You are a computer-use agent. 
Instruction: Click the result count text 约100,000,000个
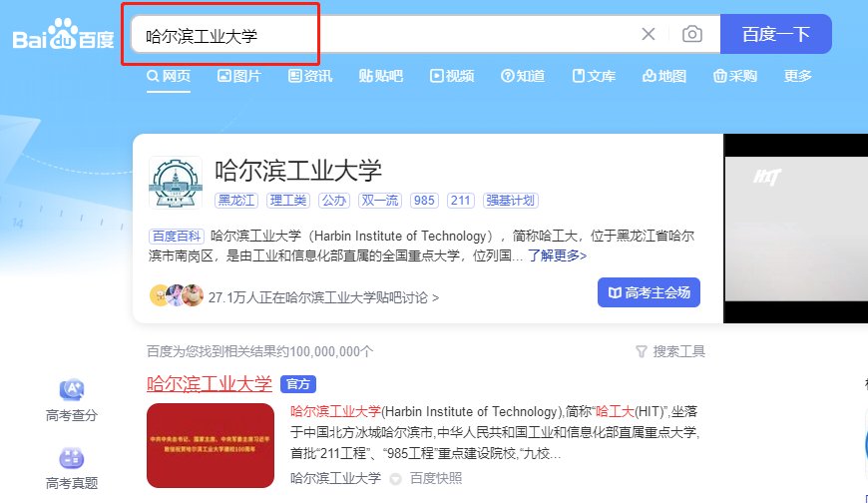click(324, 351)
